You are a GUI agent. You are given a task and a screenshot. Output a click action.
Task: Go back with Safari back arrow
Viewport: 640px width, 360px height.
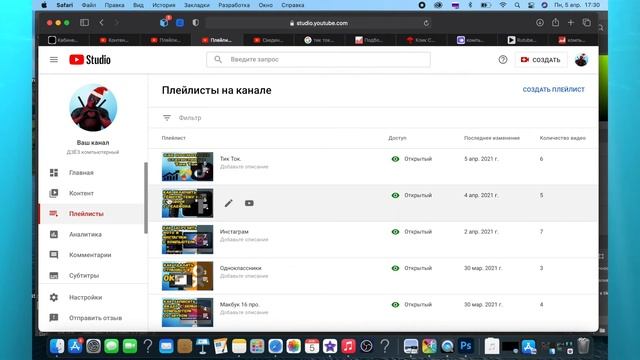click(x=102, y=23)
